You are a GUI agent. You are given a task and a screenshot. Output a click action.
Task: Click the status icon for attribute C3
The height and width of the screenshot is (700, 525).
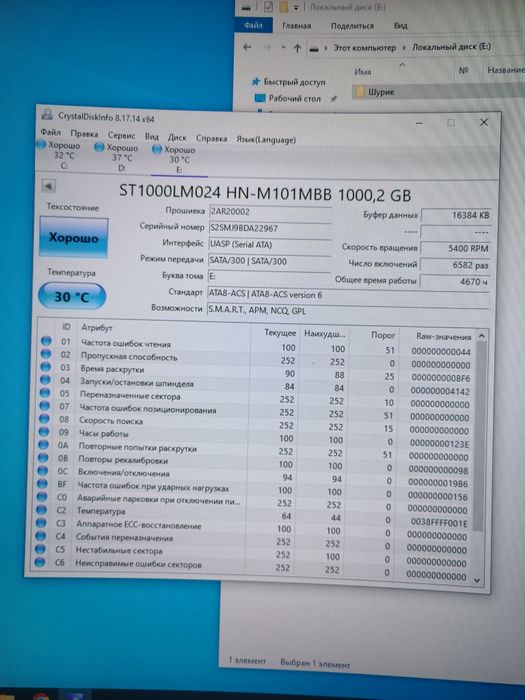point(41,523)
